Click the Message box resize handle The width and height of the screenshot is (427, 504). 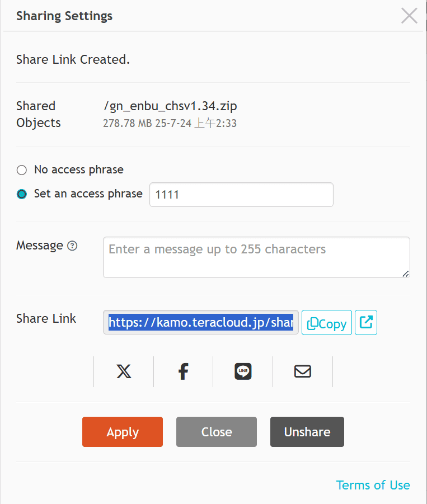tap(406, 274)
